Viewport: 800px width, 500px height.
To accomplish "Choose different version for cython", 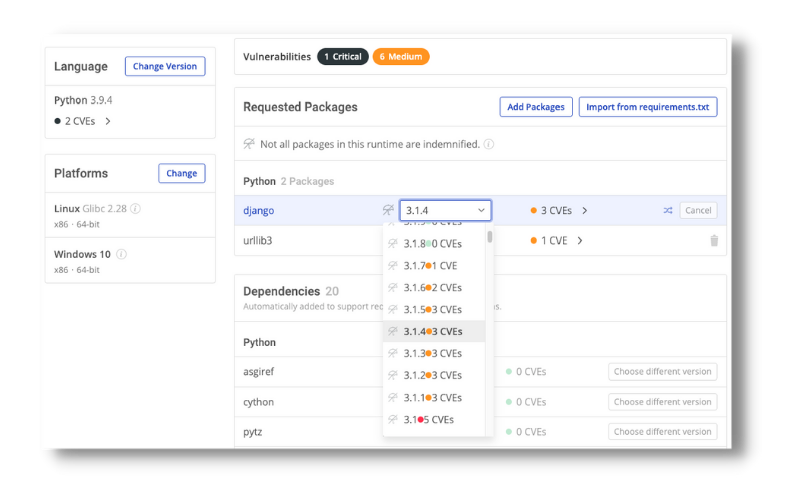I will point(663,402).
